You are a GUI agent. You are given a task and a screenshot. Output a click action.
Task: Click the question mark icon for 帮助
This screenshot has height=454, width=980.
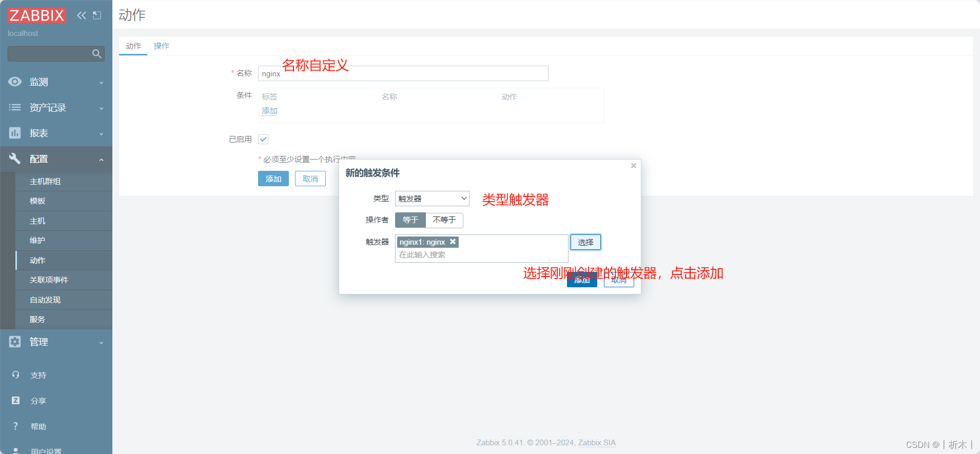pyautogui.click(x=15, y=426)
